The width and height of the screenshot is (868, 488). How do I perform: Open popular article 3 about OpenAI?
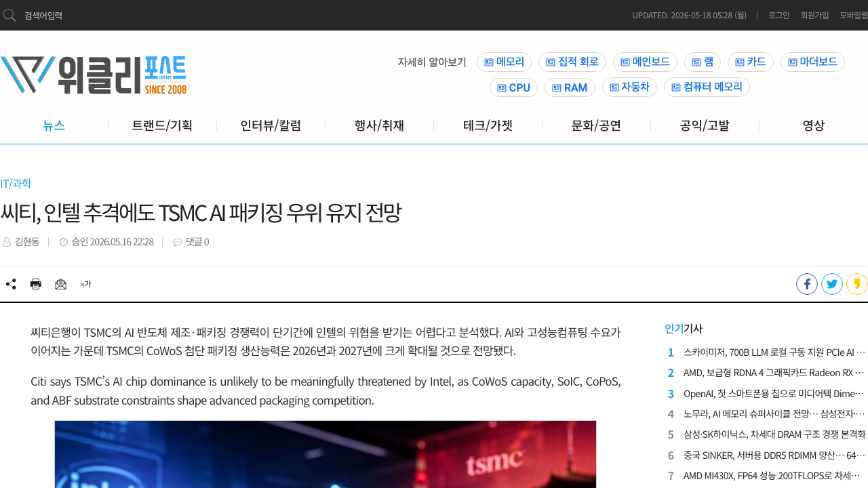pyautogui.click(x=774, y=394)
